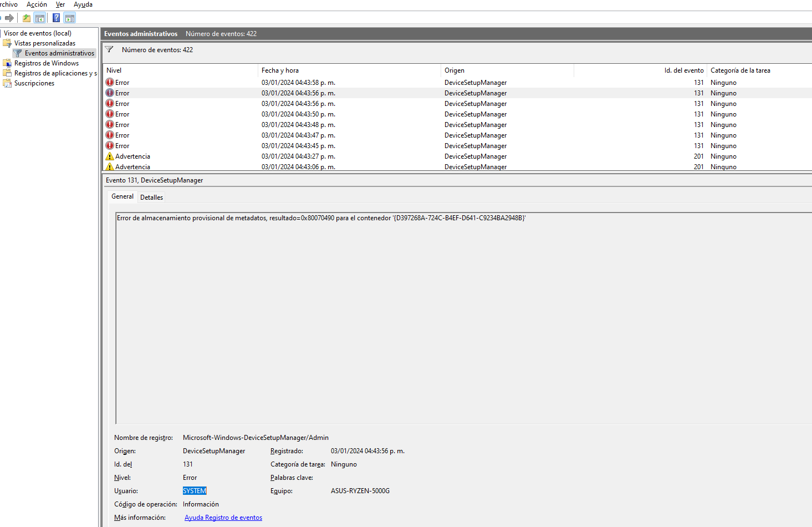The image size is (812, 527).
Task: Sort events by the Nivel column header
Action: (x=180, y=70)
